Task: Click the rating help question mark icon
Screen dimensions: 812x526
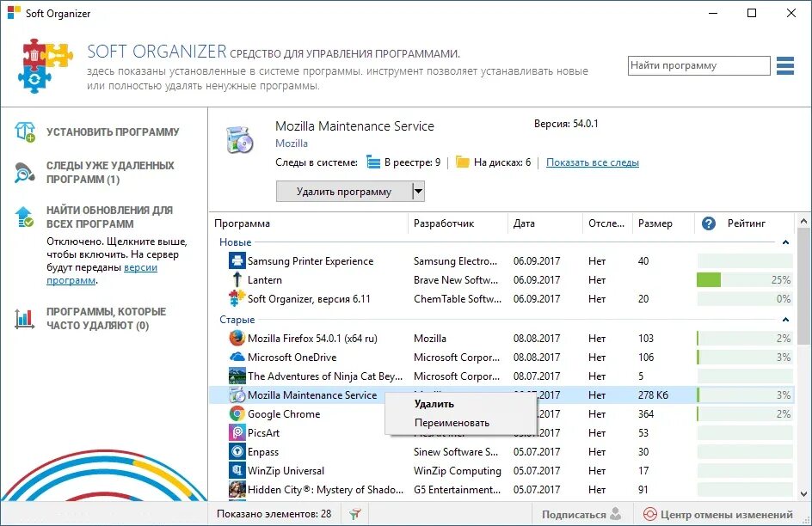Action: pos(709,223)
